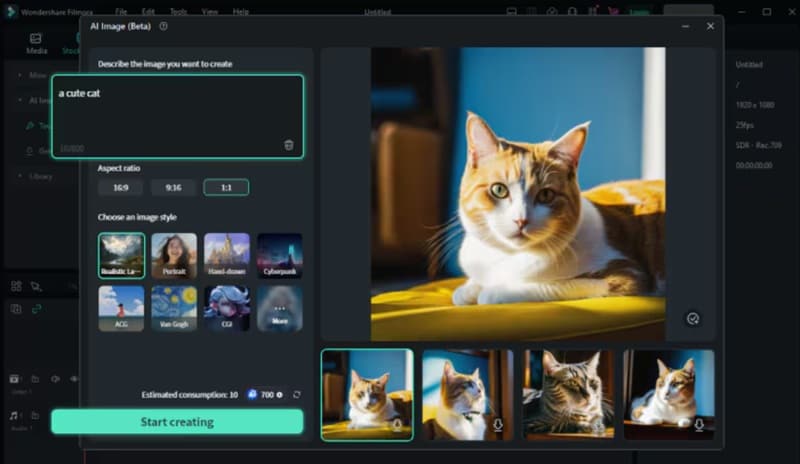Select the first generated cat thumbnail
This screenshot has width=800, height=464.
coord(367,395)
